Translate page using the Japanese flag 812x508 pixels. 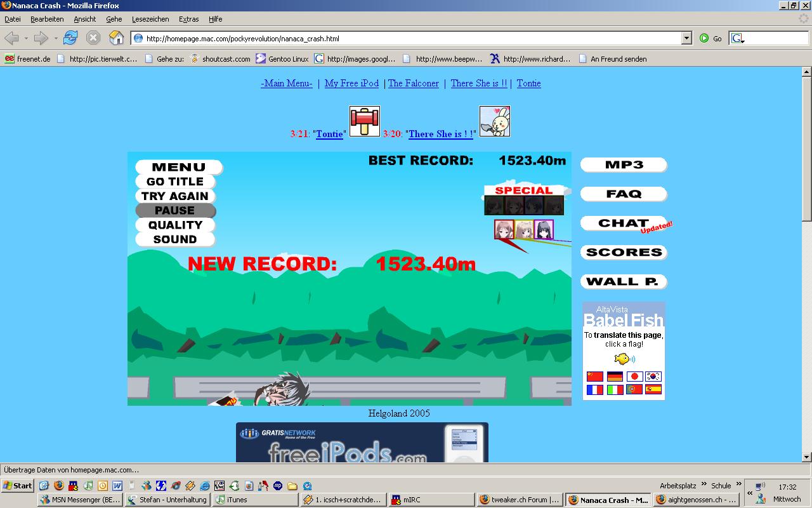click(x=634, y=377)
